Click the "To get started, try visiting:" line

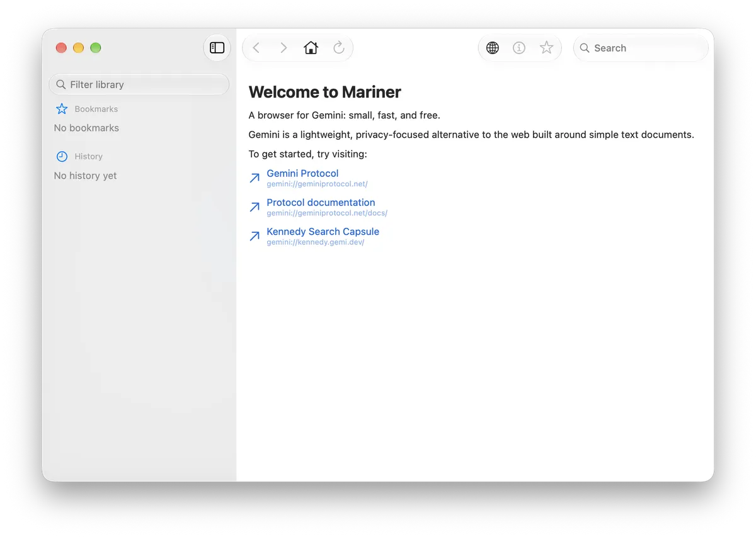click(308, 154)
